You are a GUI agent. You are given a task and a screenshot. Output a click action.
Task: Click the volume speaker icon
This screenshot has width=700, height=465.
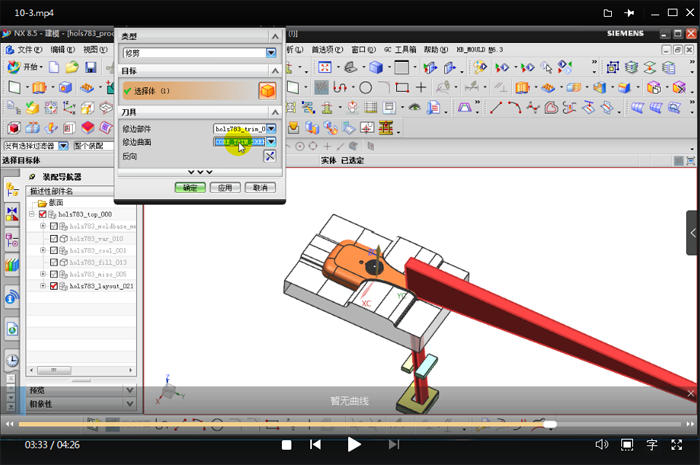[602, 444]
